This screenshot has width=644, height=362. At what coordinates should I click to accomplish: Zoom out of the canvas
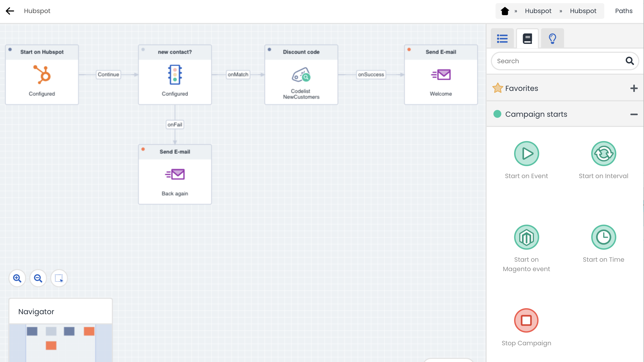38,278
